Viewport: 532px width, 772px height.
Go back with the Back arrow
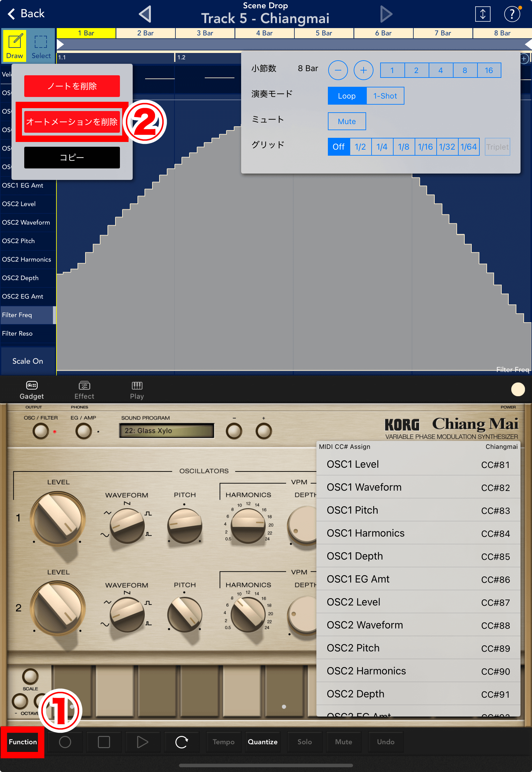pyautogui.click(x=26, y=14)
